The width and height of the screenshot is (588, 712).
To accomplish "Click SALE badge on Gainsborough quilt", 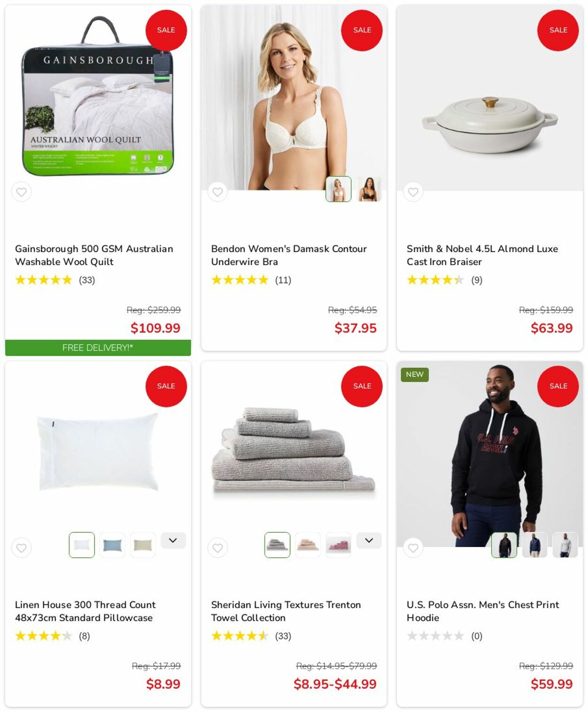I will pyautogui.click(x=166, y=30).
